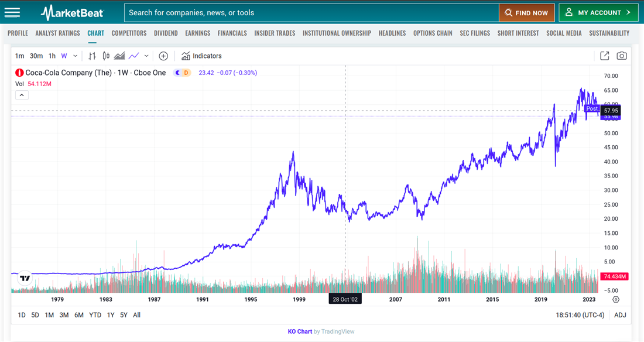
Task: Set chart interval to 1m
Action: tap(20, 56)
